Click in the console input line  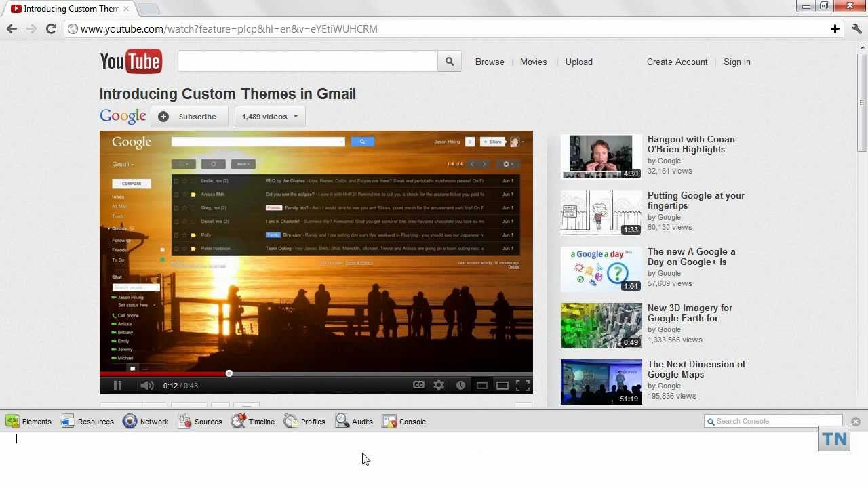pos(434,439)
